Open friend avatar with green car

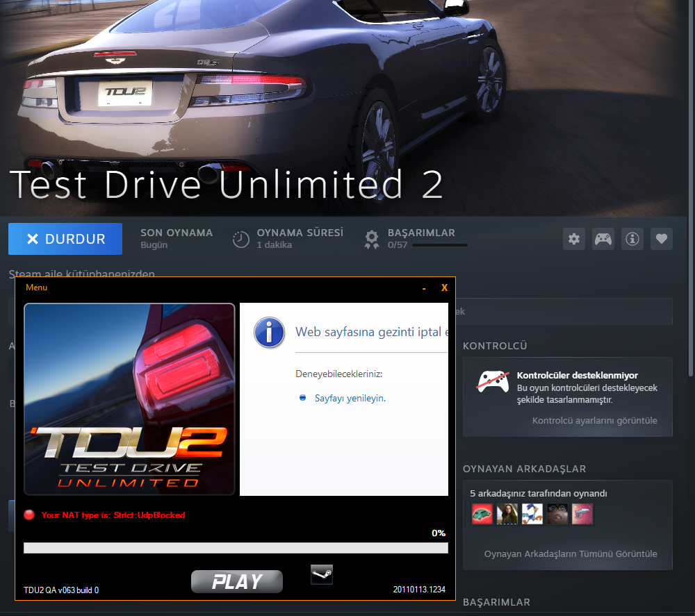coord(482,514)
